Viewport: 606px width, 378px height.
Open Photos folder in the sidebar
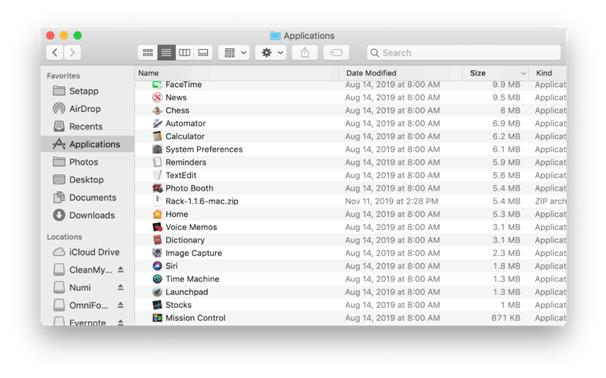coord(83,162)
